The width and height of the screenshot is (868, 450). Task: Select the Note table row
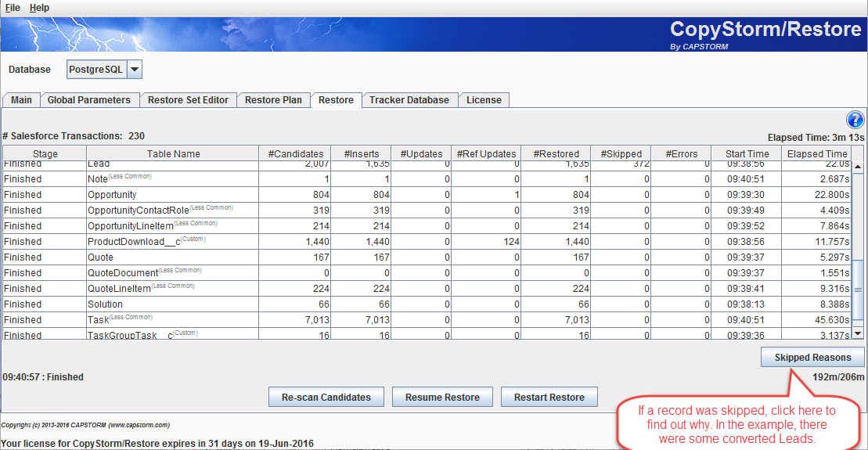(x=427, y=178)
